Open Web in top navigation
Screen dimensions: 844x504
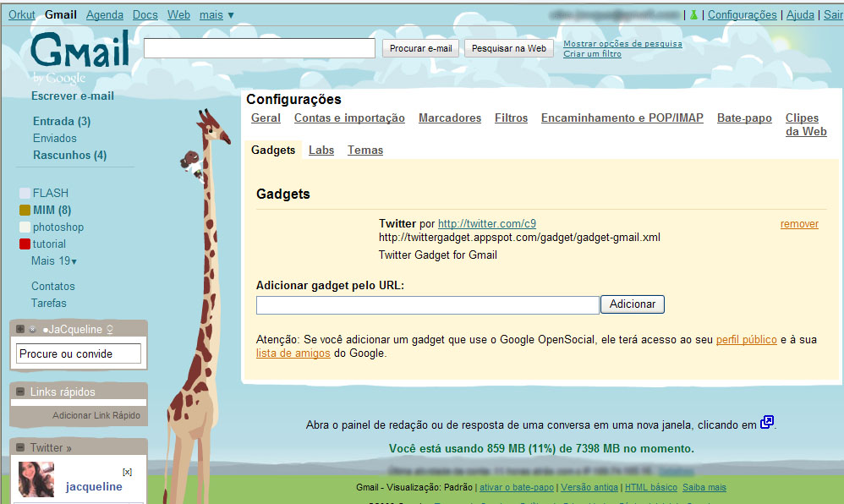click(x=178, y=15)
